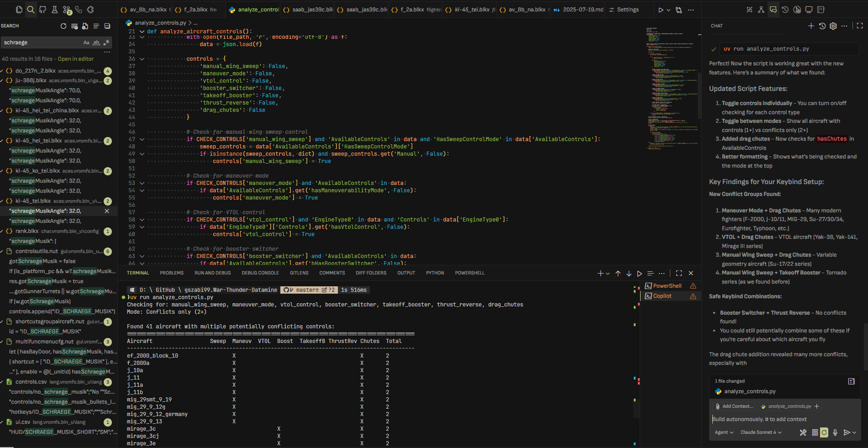
Task: Show chat history clock icon
Action: point(822,26)
